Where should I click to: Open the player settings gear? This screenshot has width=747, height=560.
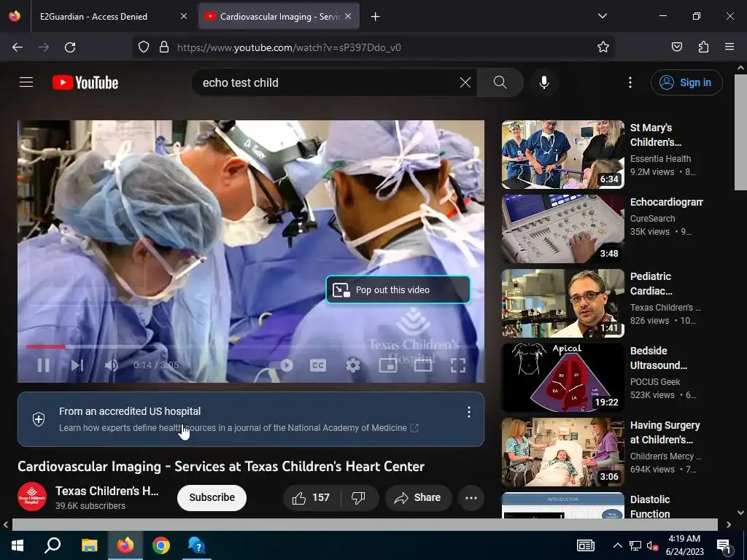click(353, 365)
